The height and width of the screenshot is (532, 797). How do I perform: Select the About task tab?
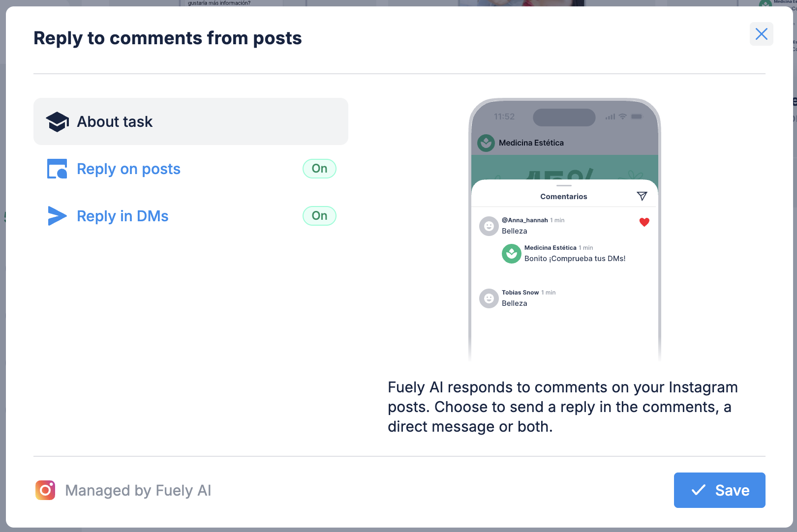(x=190, y=121)
